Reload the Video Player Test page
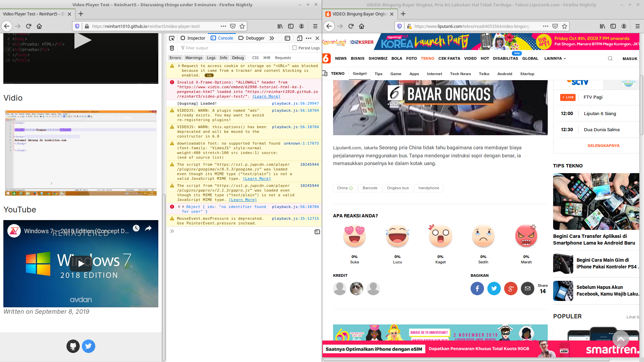Screen dimensions: 644x362 (29, 26)
